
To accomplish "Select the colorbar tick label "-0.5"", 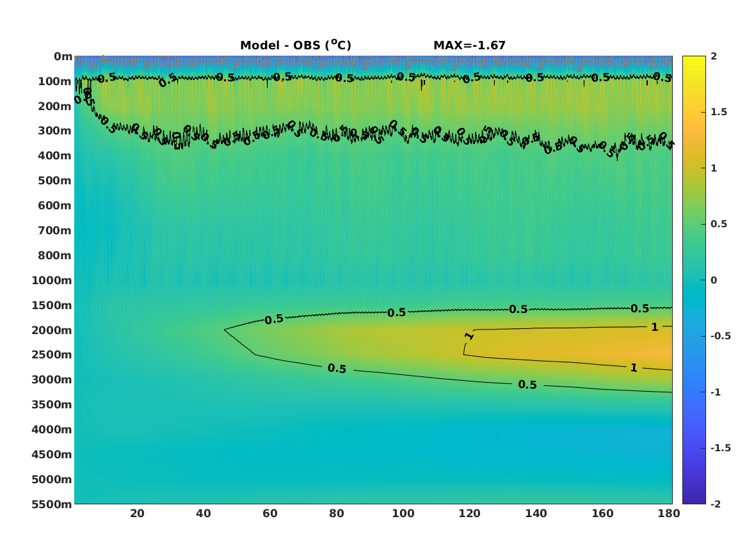I will point(721,336).
